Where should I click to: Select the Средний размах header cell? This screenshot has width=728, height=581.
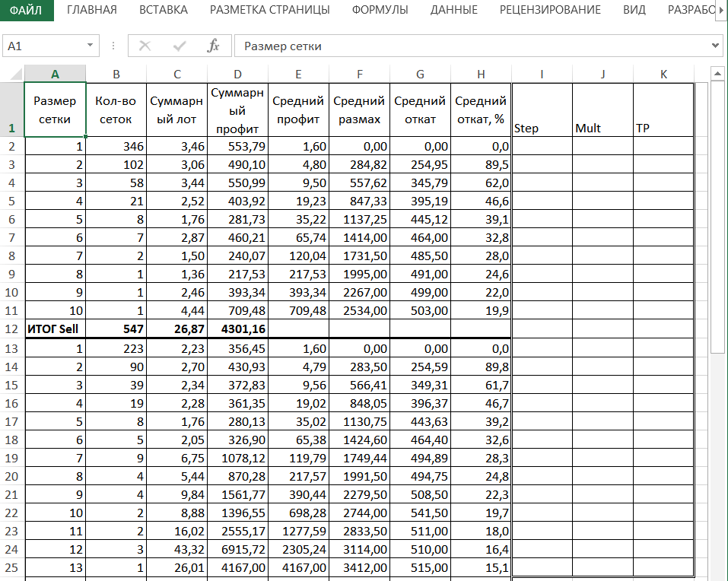pos(359,110)
